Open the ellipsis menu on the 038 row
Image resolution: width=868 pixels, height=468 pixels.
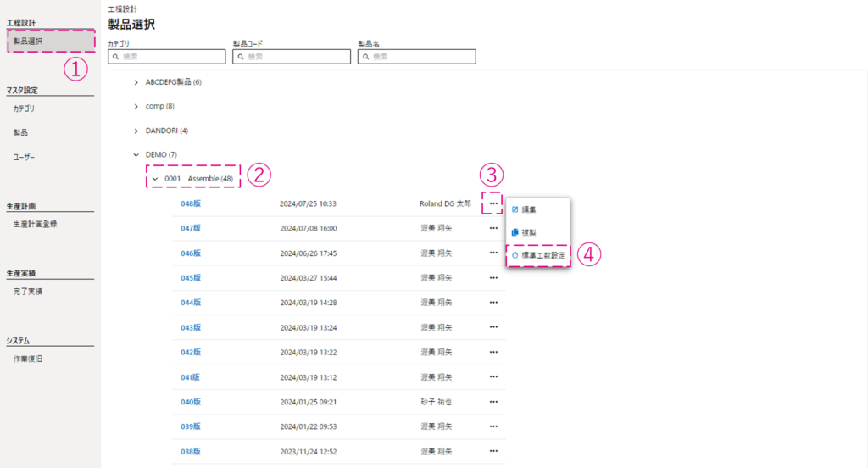[x=492, y=450]
